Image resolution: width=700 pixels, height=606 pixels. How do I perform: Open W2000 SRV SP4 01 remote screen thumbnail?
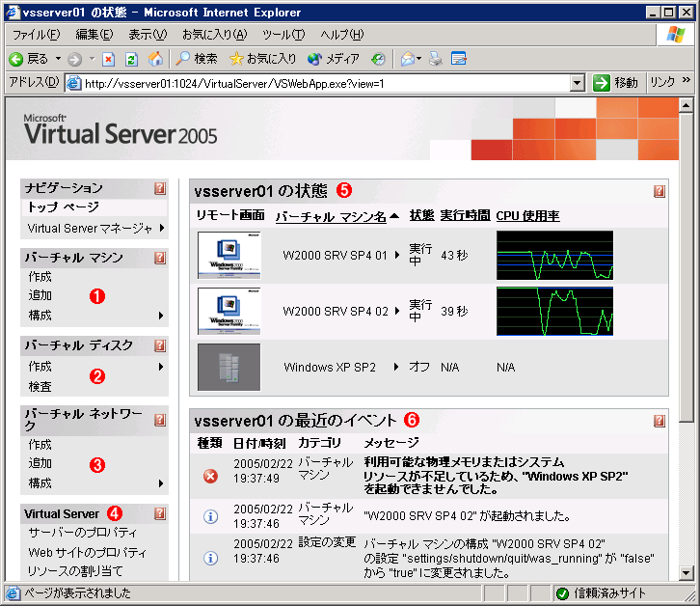pyautogui.click(x=229, y=255)
